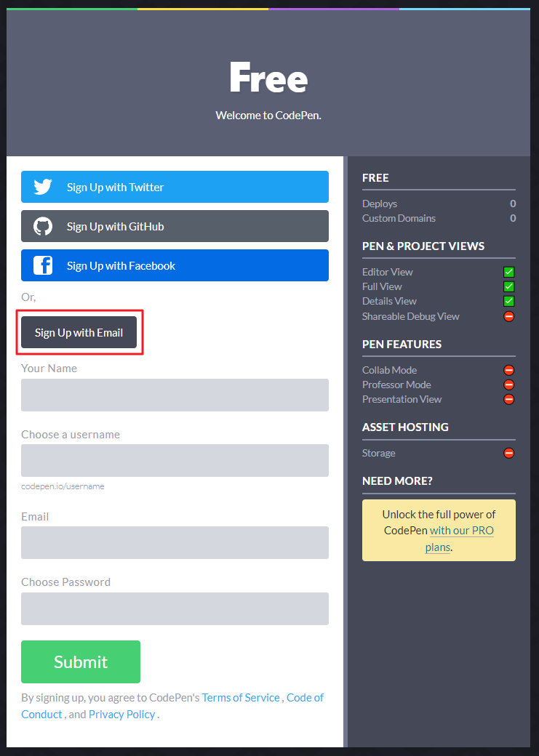The width and height of the screenshot is (539, 756).
Task: Click the green check beside Editor View
Action: [508, 272]
